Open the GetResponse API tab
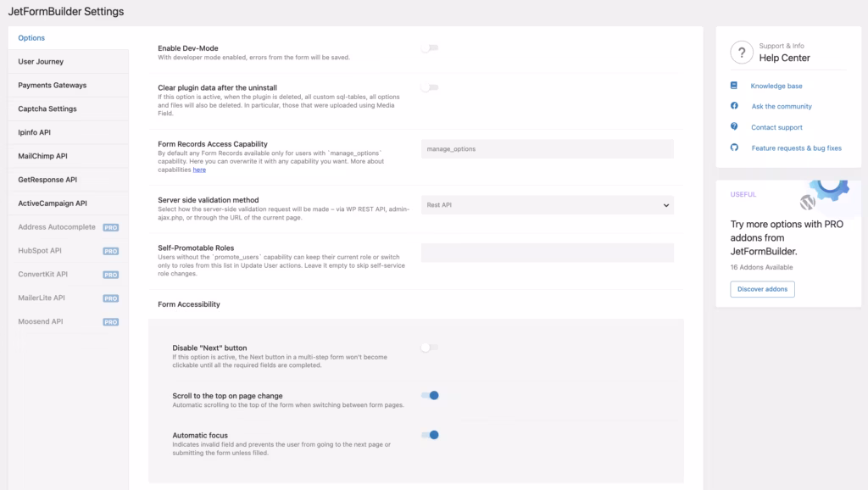The width and height of the screenshot is (868, 490). (68, 180)
